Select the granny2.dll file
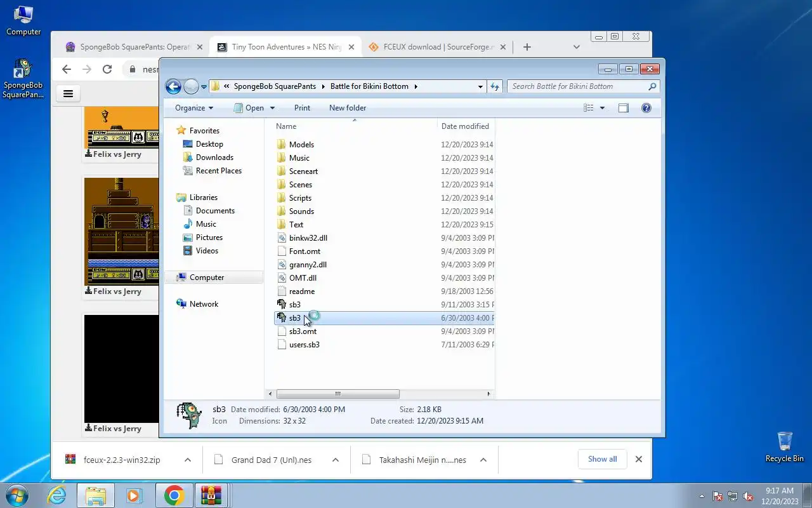 coord(308,265)
